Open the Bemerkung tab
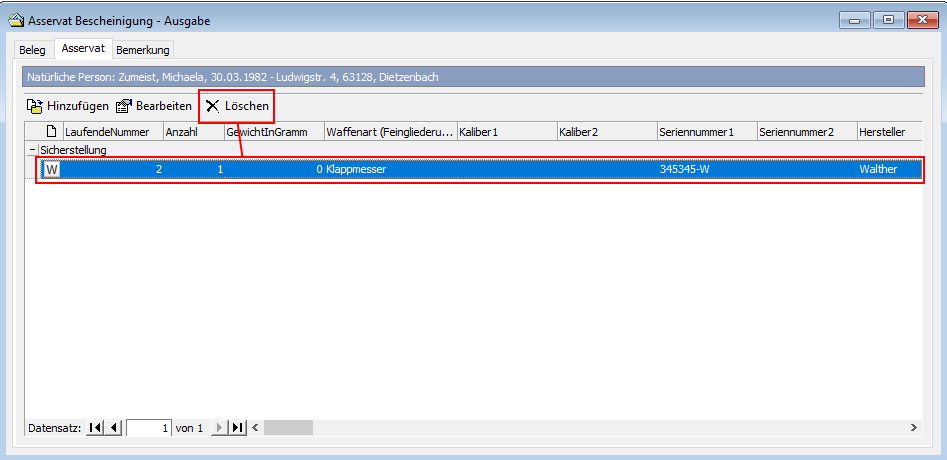Screen dimensions: 947x460 click(x=143, y=50)
